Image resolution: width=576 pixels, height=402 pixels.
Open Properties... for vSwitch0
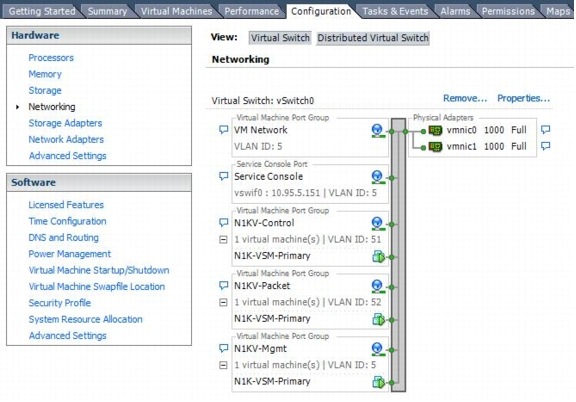pos(523,98)
